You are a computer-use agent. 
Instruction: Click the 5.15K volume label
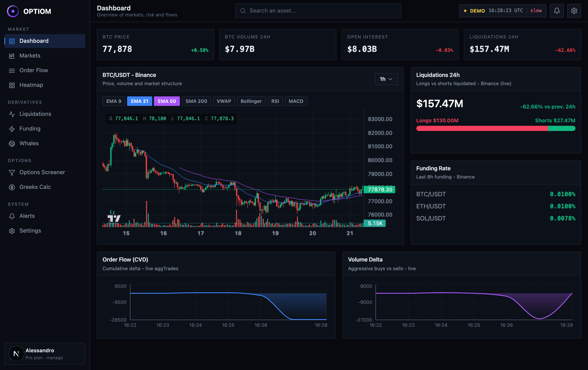pyautogui.click(x=375, y=223)
